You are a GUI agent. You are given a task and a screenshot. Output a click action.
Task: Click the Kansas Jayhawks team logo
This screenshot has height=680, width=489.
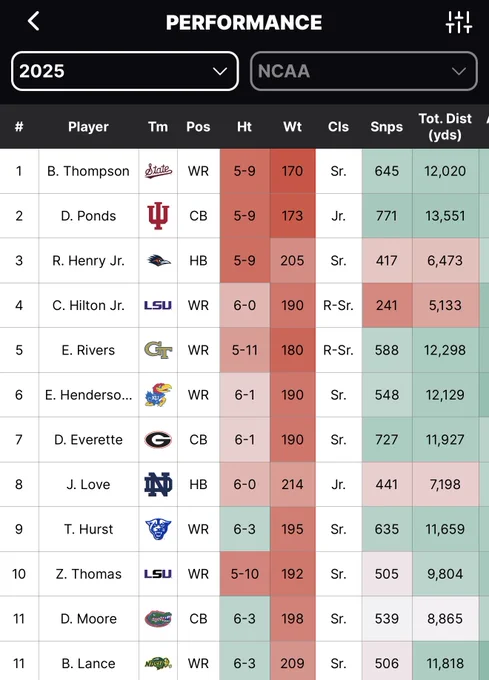(158, 395)
